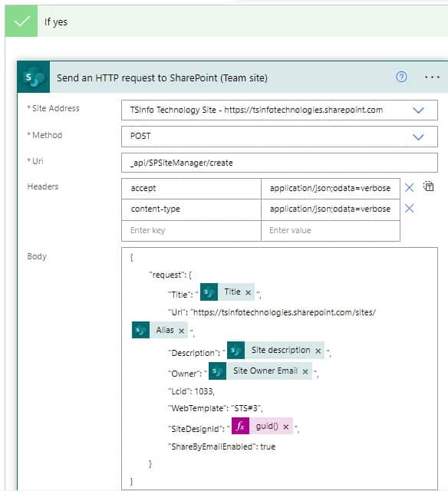Screen dimensions: 448x491
Task: Click the "Lcid": 1033 line in body
Action: click(x=191, y=391)
